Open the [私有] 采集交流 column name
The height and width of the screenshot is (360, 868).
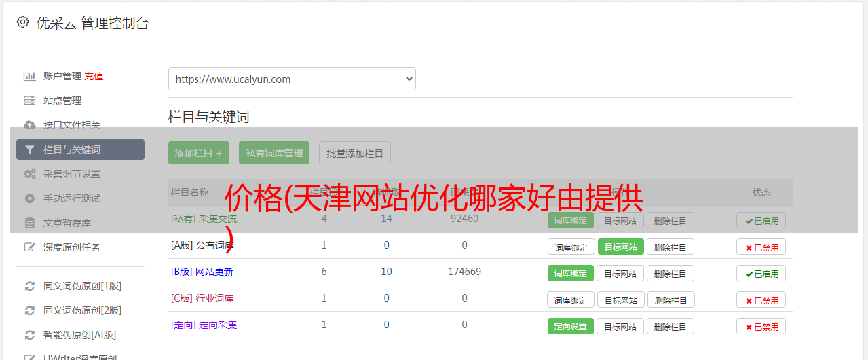point(204,219)
